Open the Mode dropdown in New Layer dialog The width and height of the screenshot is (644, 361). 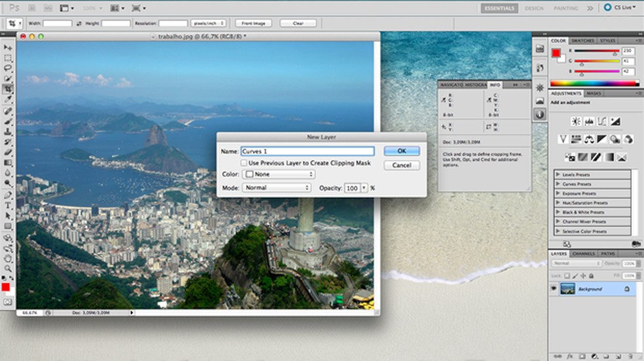[x=276, y=188]
